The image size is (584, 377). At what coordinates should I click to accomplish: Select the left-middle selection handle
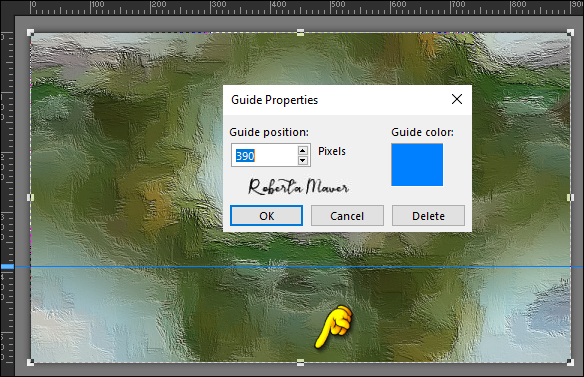click(31, 197)
